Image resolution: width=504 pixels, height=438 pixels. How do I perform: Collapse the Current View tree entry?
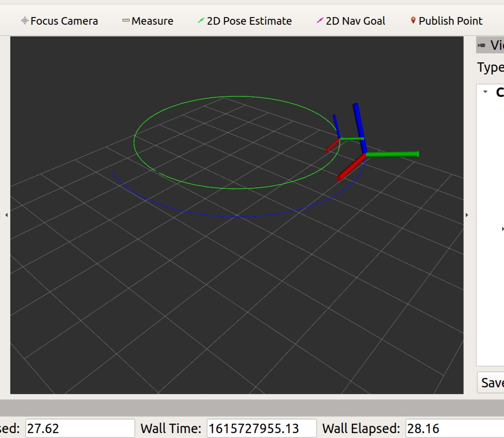click(485, 91)
